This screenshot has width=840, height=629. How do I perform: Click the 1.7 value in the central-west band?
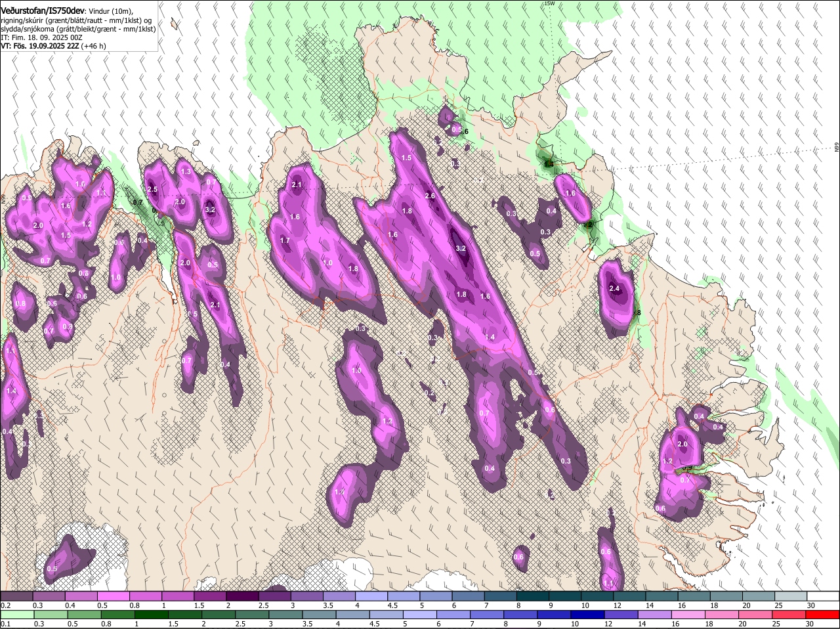pyautogui.click(x=285, y=240)
